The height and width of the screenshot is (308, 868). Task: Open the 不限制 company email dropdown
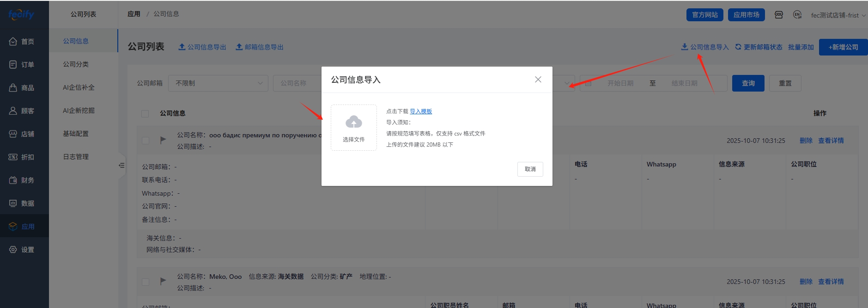(218, 83)
